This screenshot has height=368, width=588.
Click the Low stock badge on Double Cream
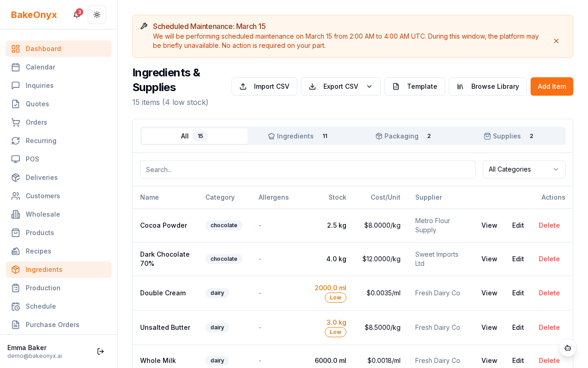(x=335, y=298)
